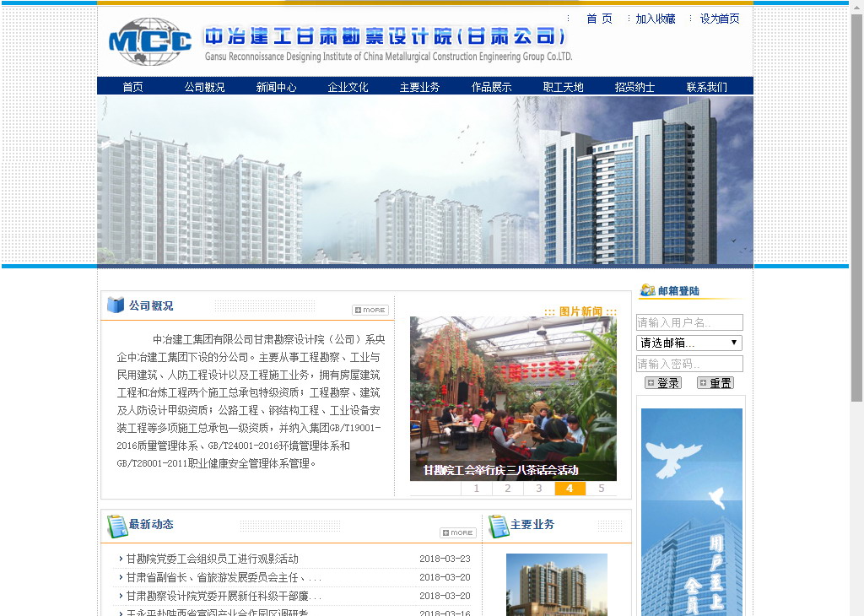Image resolution: width=864 pixels, height=616 pixels.
Task: Click the 邮箱登陆 heading text
Action: click(x=678, y=291)
